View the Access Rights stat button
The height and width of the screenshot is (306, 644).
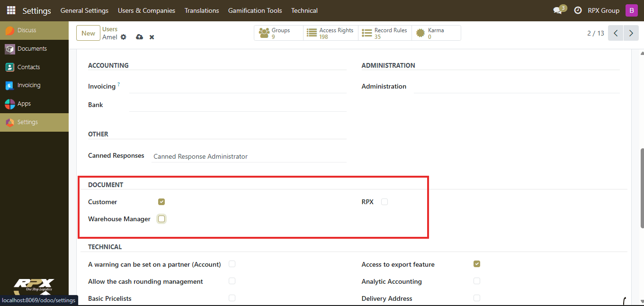point(331,33)
